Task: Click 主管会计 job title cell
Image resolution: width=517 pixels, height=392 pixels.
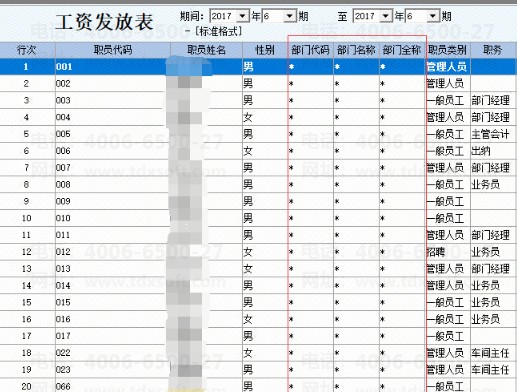Action: coord(493,134)
